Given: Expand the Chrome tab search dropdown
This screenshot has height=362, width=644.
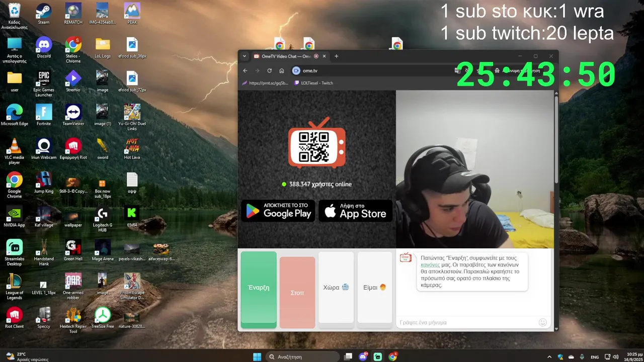Looking at the screenshot, I should tap(245, 56).
